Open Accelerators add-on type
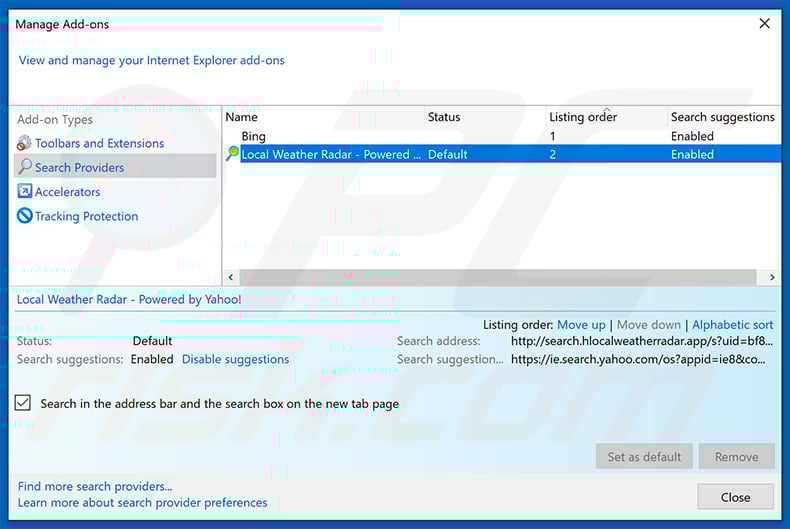This screenshot has width=790, height=529. [x=68, y=191]
